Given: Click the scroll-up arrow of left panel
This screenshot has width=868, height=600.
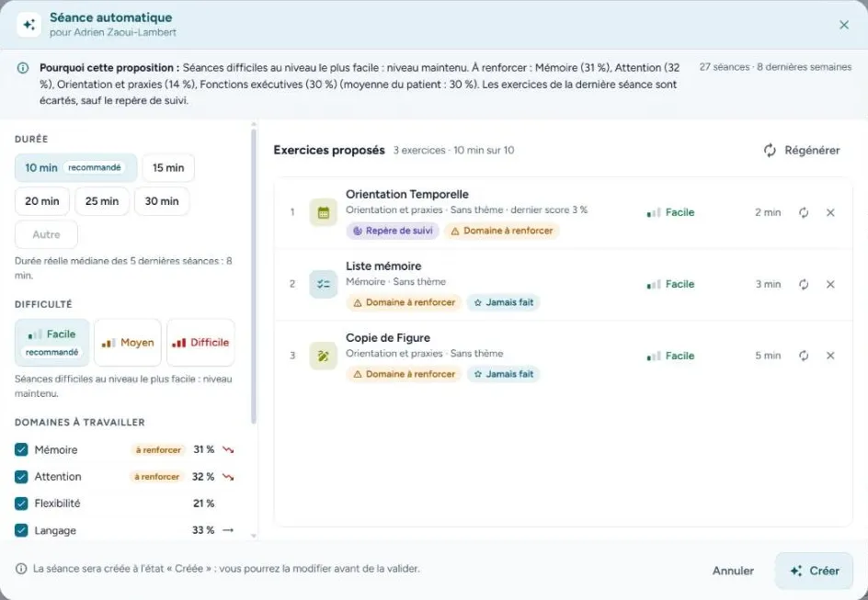Looking at the screenshot, I should point(254,125).
